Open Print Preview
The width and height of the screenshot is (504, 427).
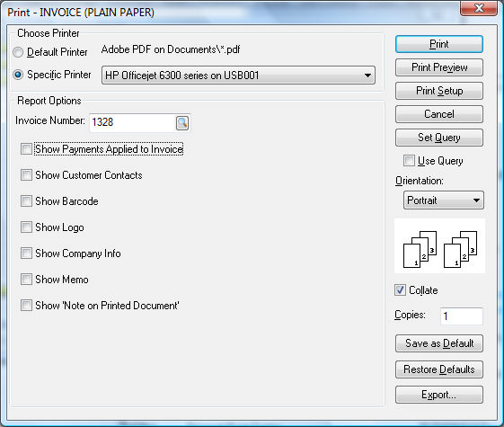point(439,67)
